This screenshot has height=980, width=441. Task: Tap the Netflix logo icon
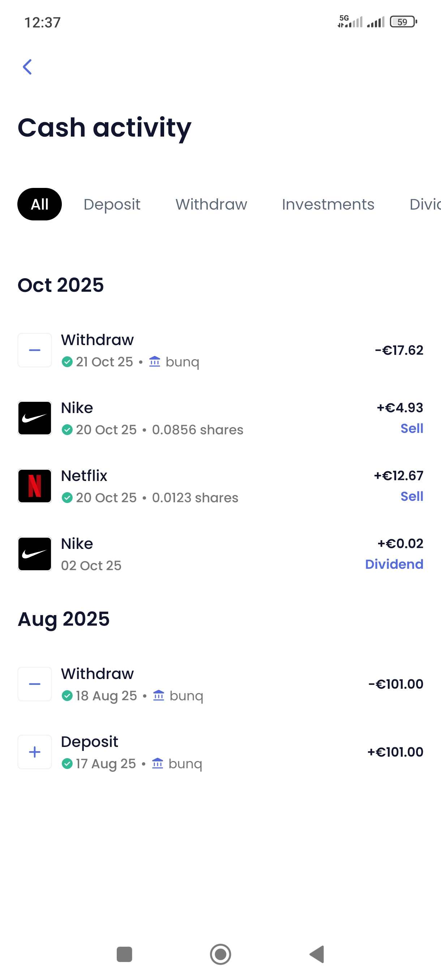[35, 486]
